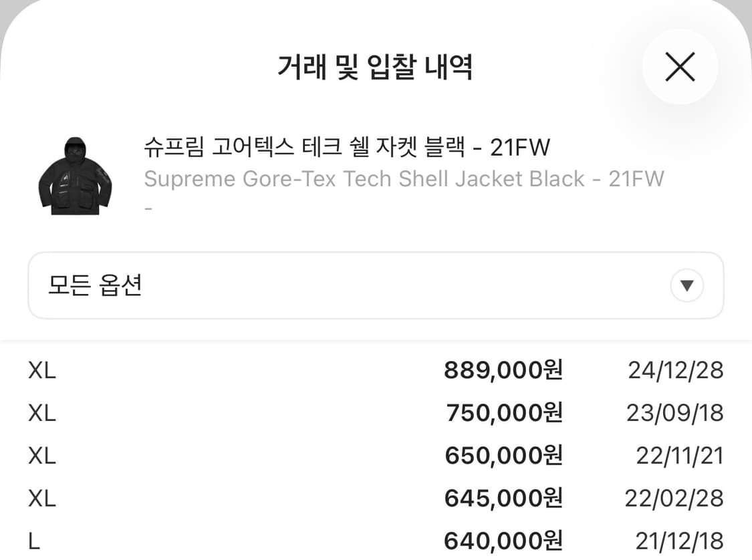Select the Korean product title link
Image resolution: width=752 pixels, height=560 pixels.
tap(347, 148)
